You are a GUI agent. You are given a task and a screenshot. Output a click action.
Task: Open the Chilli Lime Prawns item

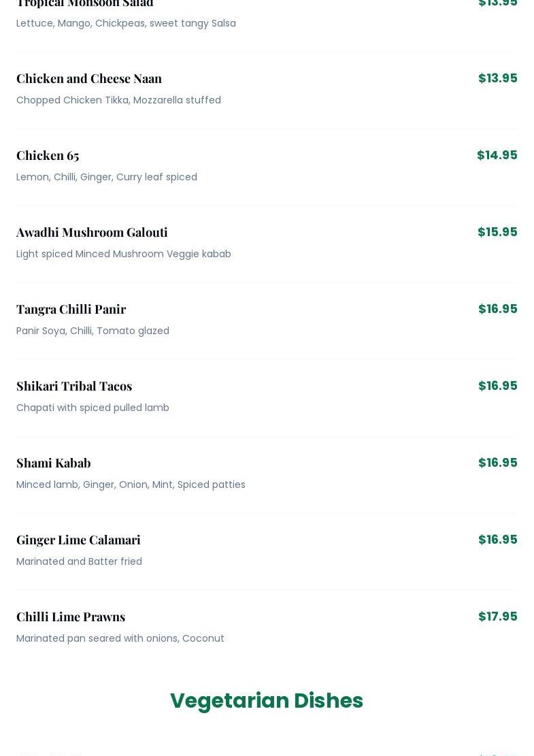pos(71,617)
